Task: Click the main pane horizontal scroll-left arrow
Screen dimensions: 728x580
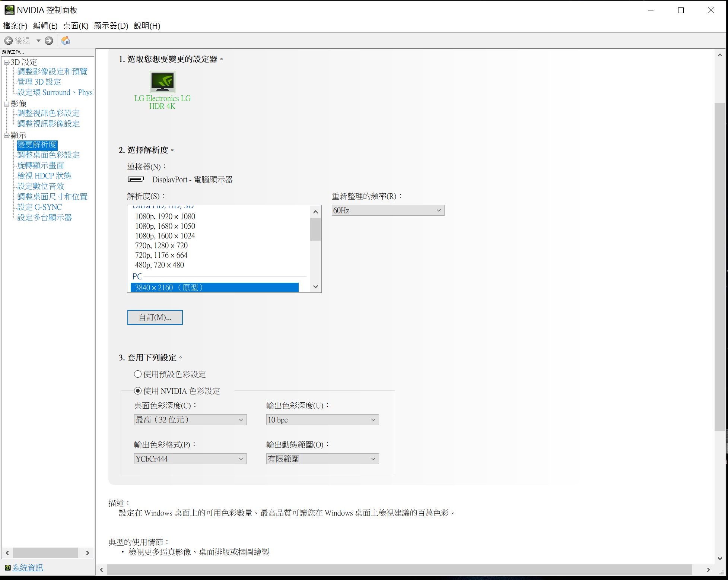Action: (x=102, y=570)
